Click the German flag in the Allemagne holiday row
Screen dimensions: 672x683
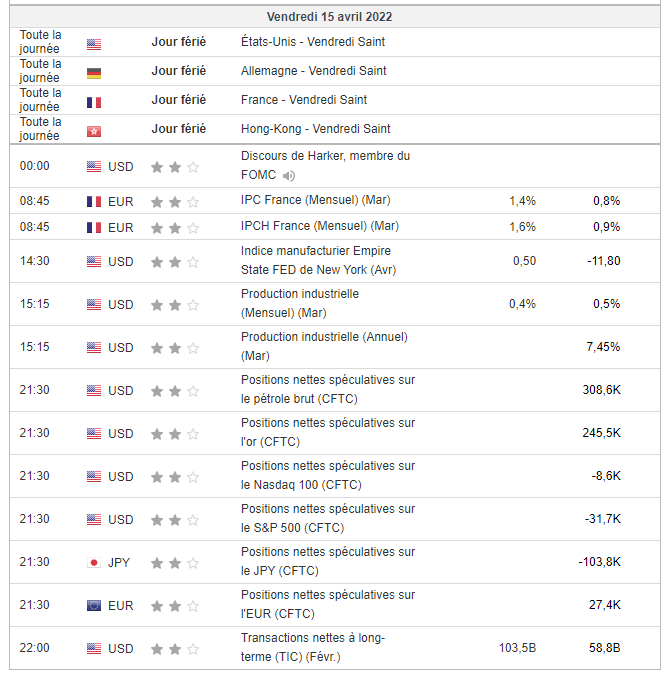(94, 72)
